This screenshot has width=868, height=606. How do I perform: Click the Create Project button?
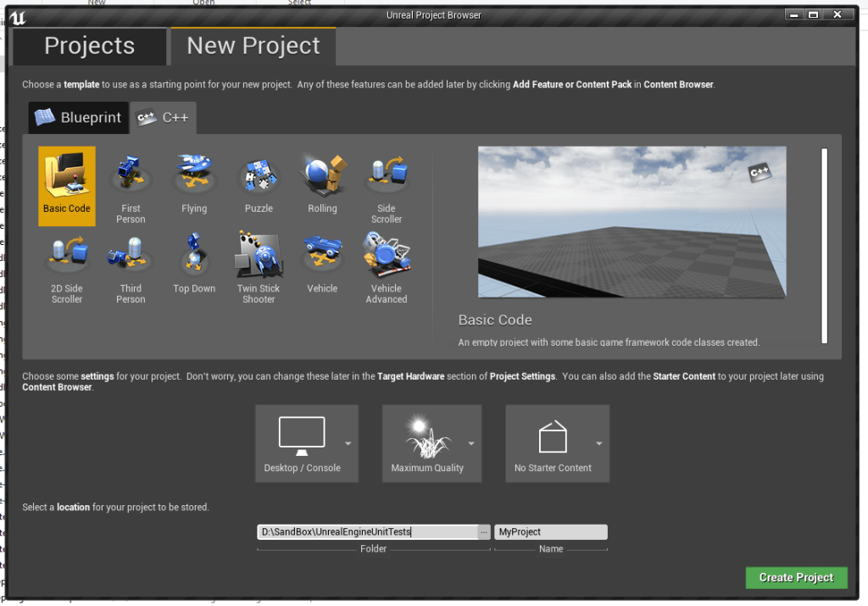(796, 577)
